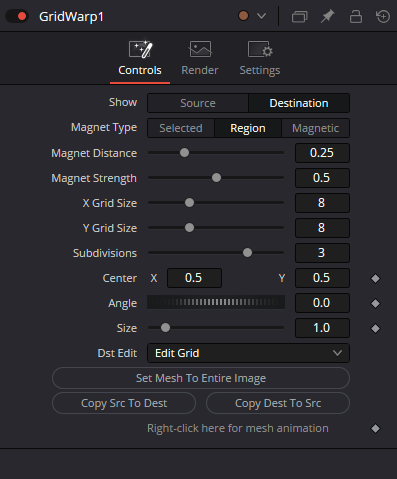The width and height of the screenshot is (397, 479).
Task: Click Copy Src To Dest button
Action: [124, 403]
